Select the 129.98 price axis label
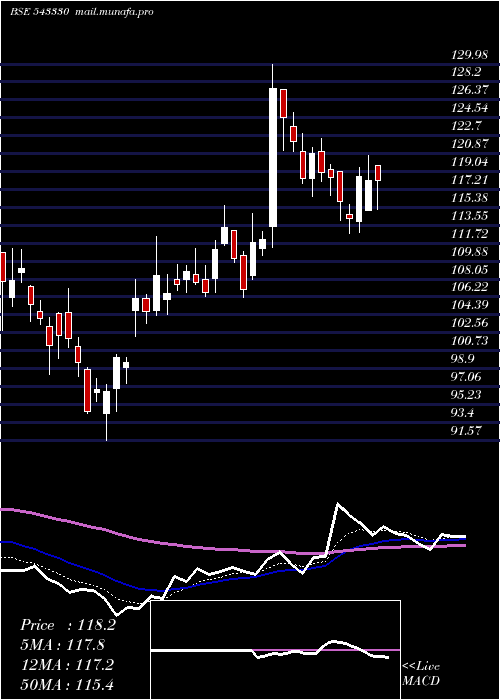500x700 pixels. [x=470, y=54]
